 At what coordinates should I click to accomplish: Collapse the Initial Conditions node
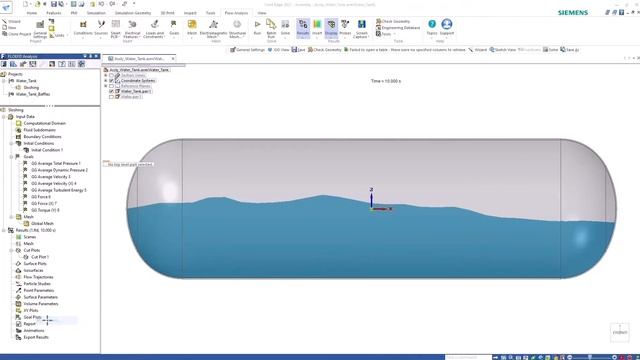[11, 143]
